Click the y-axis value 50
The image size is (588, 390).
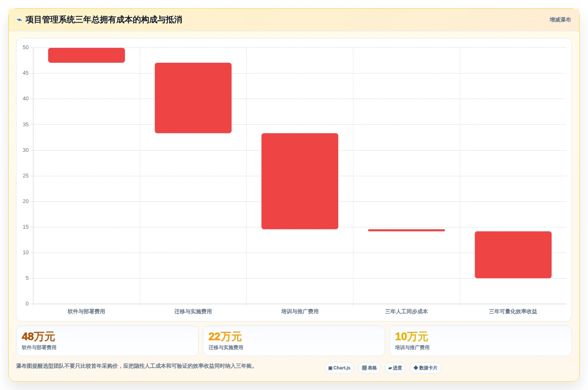tap(26, 47)
